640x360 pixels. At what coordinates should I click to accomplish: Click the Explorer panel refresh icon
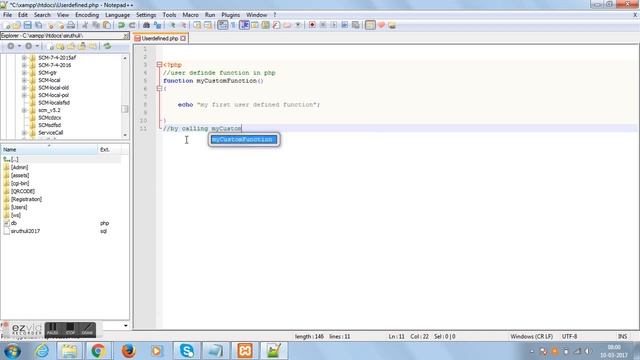[x=107, y=46]
